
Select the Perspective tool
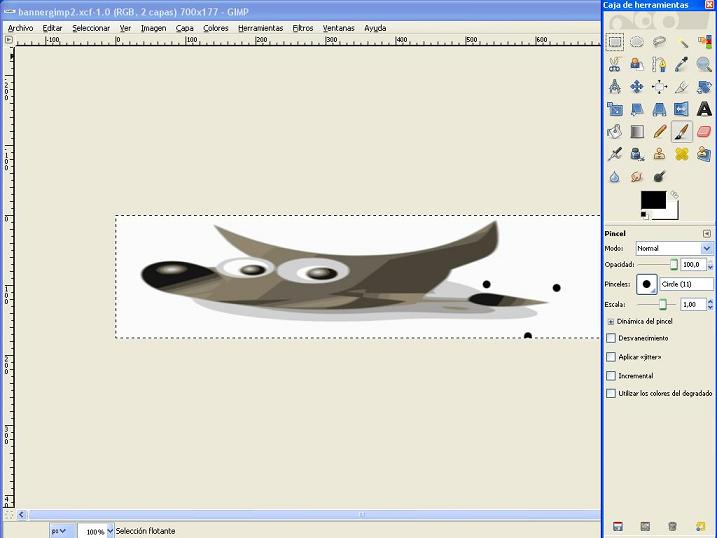(659, 109)
